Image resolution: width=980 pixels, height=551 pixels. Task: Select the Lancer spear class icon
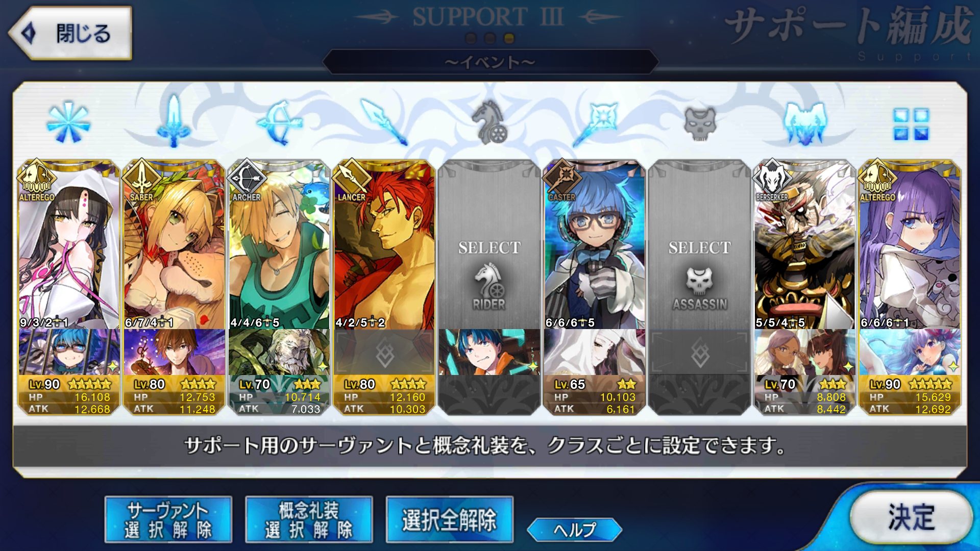pos(384,122)
